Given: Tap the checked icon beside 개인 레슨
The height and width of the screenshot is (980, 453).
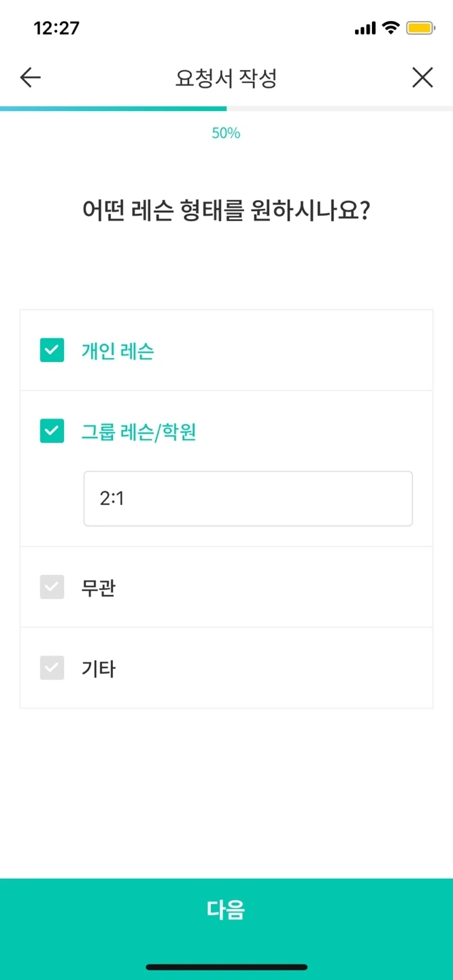Looking at the screenshot, I should click(x=52, y=350).
